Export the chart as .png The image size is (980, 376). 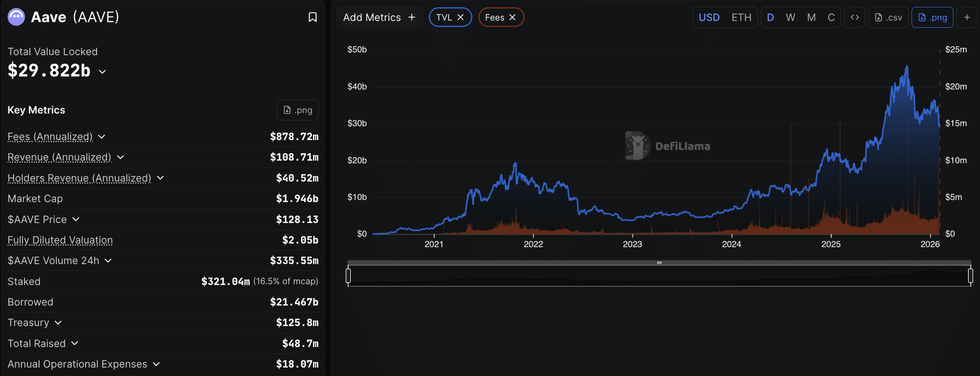[x=932, y=17]
